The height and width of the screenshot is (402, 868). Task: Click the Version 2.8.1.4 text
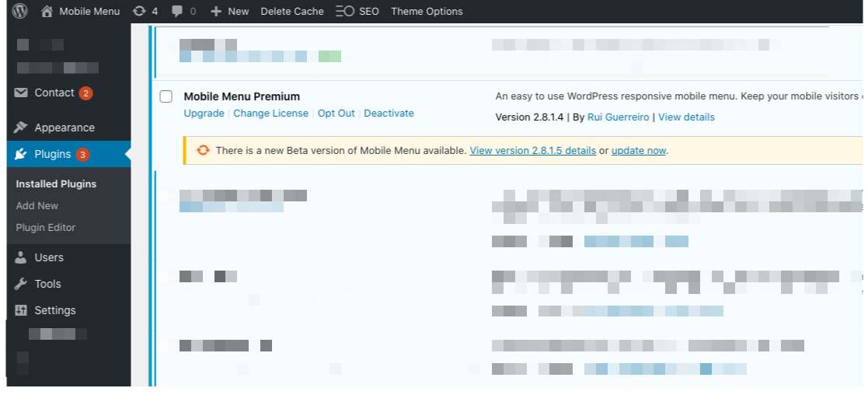(529, 117)
